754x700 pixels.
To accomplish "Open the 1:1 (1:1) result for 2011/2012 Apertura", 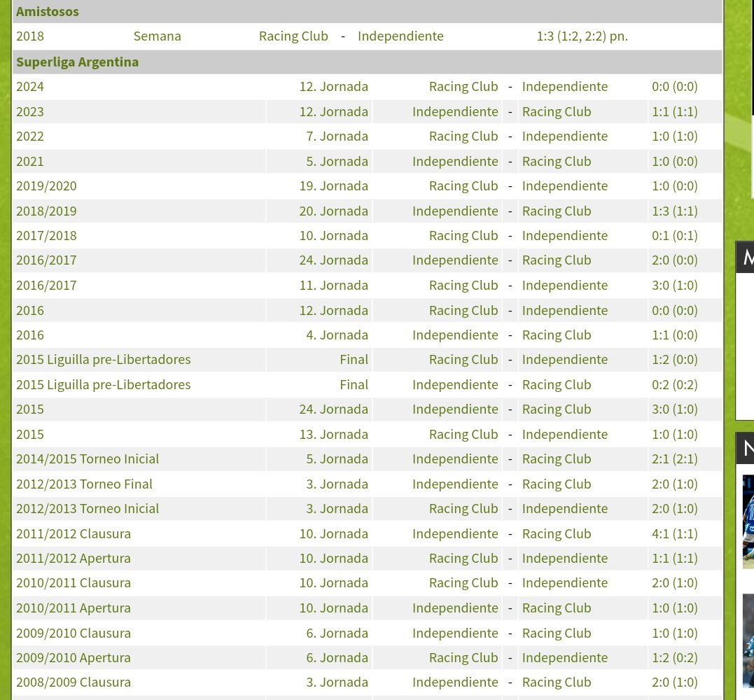I will point(675,558).
